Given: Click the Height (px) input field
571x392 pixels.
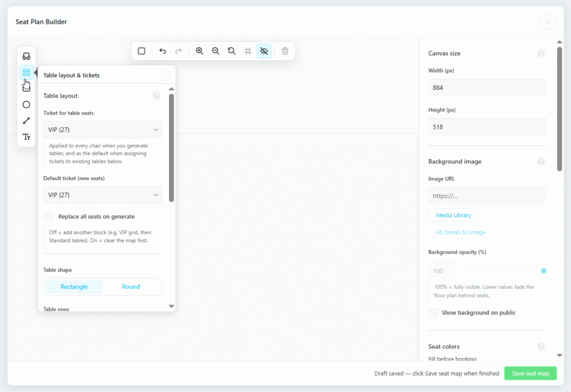Looking at the screenshot, I should [x=487, y=127].
